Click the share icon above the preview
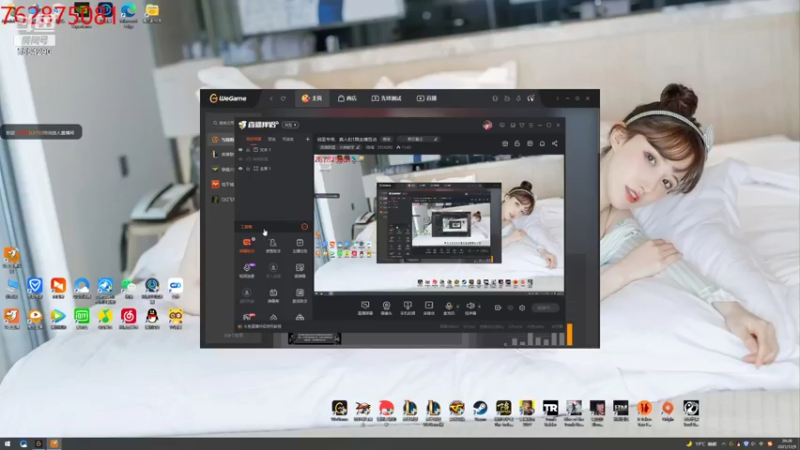The height and width of the screenshot is (450, 800). pos(555,143)
